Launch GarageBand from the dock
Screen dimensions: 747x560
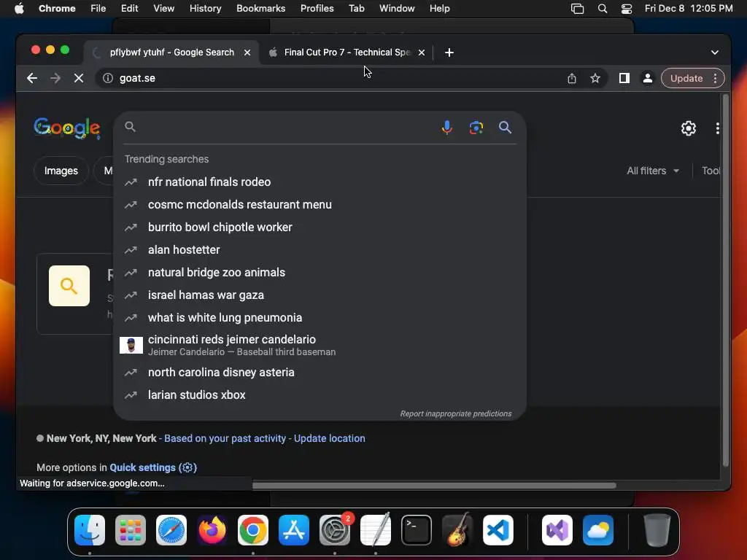tap(457, 530)
